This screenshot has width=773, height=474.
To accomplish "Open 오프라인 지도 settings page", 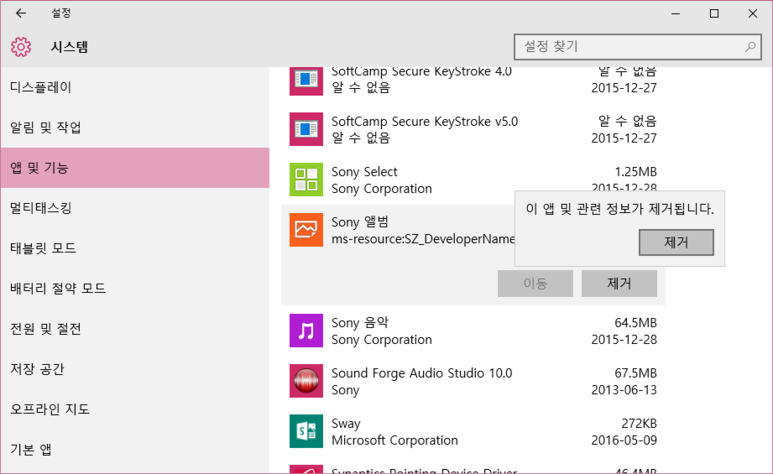I will click(x=135, y=409).
